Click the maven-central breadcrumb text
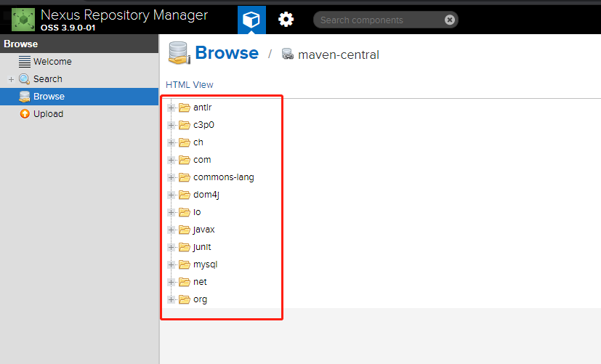Image resolution: width=601 pixels, height=364 pixels. 339,54
